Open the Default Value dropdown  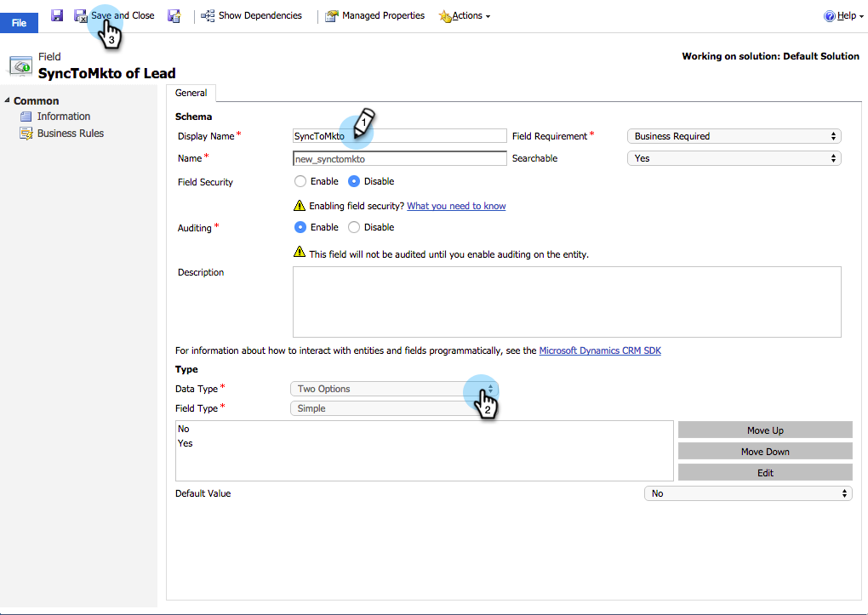click(x=748, y=493)
